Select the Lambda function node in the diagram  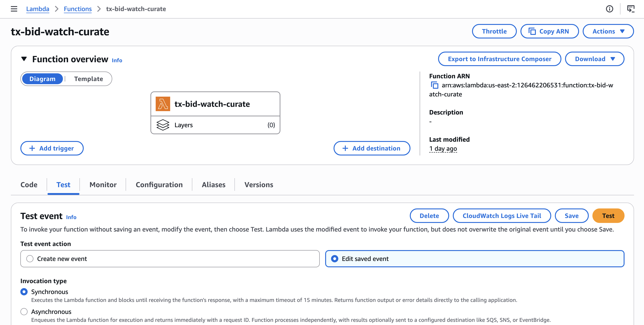(x=215, y=104)
